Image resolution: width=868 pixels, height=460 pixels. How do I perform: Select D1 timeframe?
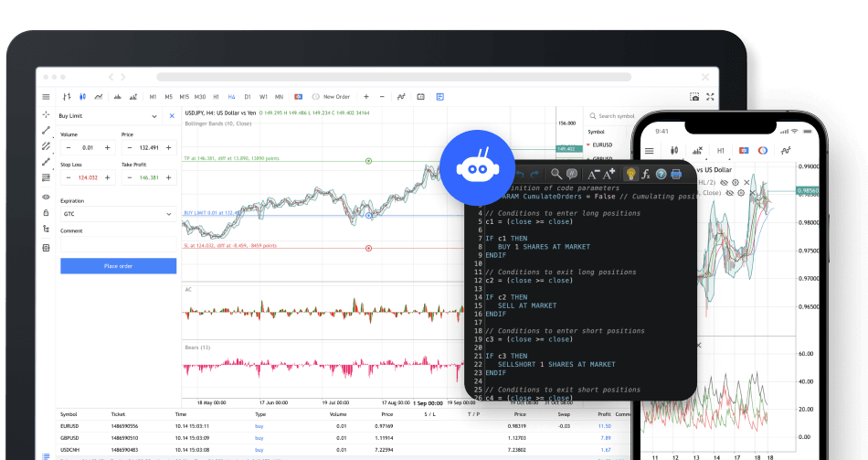click(248, 97)
